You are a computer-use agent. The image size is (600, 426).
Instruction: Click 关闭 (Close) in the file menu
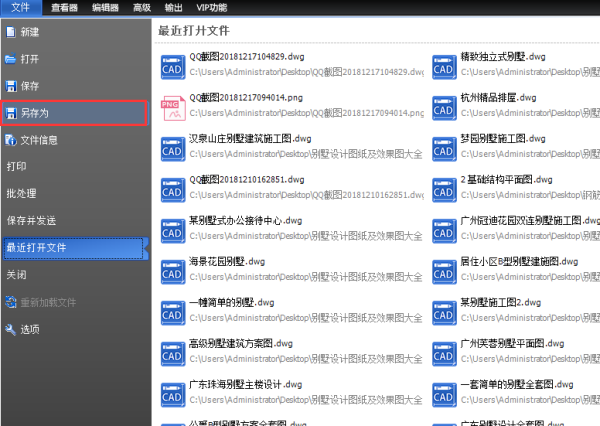[x=17, y=274]
